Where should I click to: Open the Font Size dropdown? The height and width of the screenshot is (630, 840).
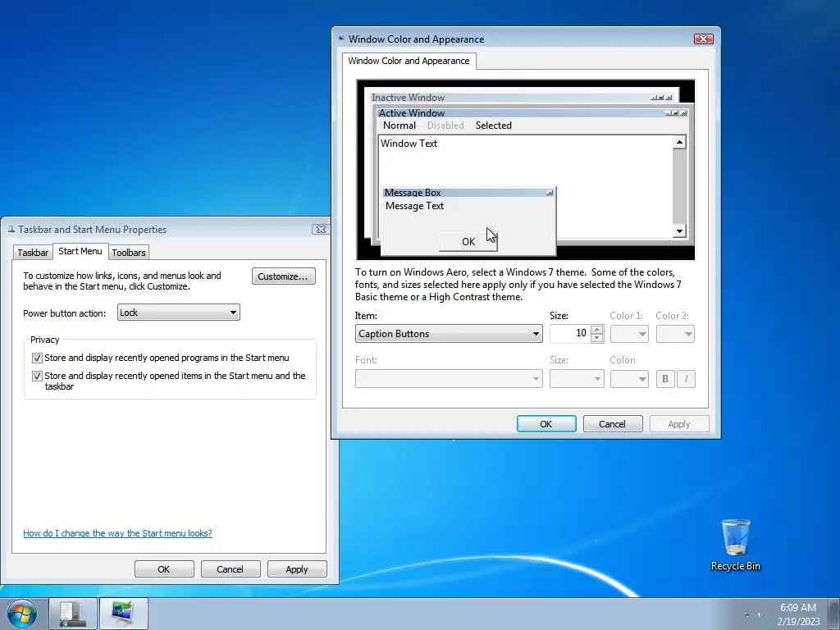[577, 379]
